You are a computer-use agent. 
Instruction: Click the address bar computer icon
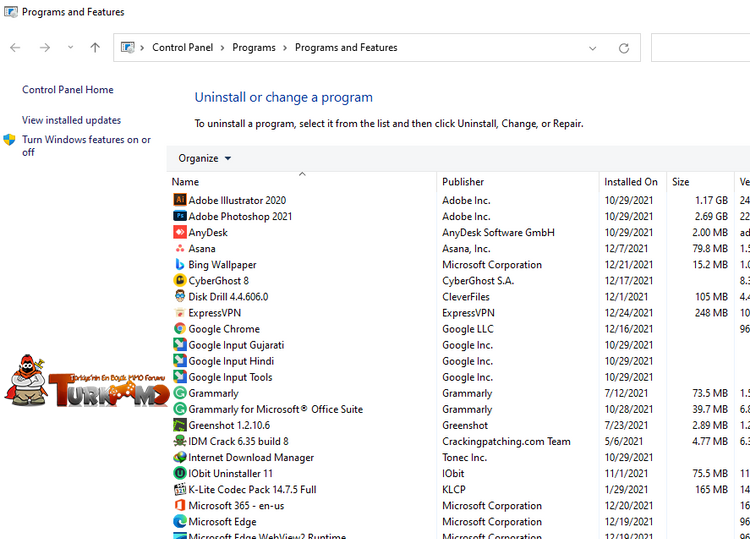(128, 47)
